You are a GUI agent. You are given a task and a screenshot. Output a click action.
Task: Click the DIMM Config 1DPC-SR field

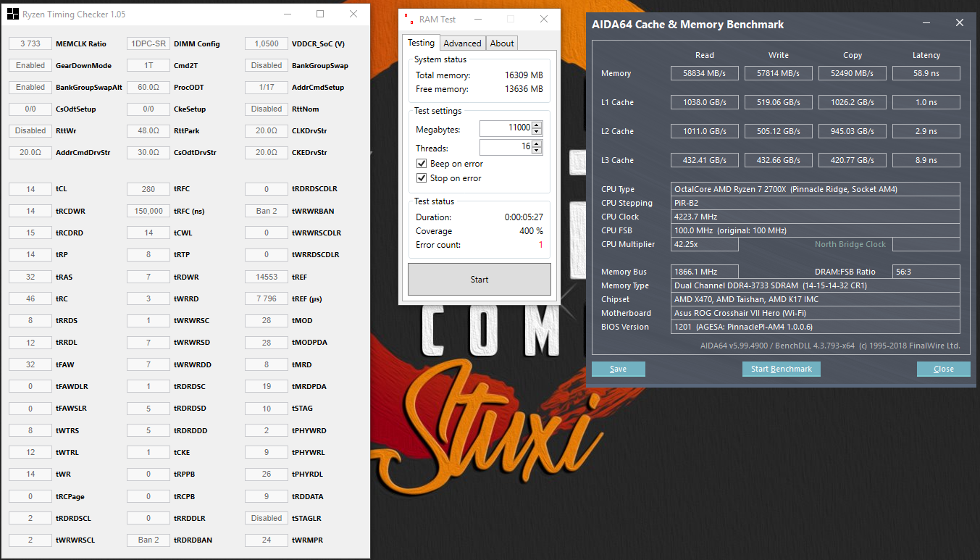click(x=148, y=43)
